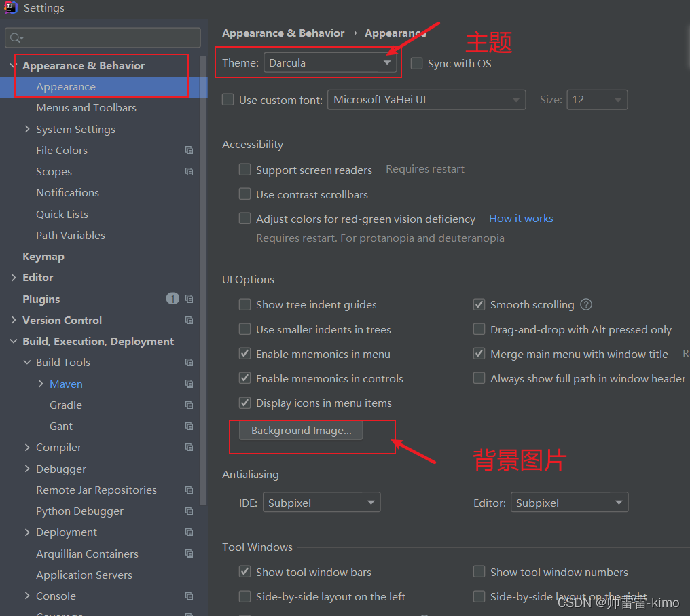This screenshot has height=616, width=690.
Task: Select the Debugger settings entry
Action: tap(61, 469)
